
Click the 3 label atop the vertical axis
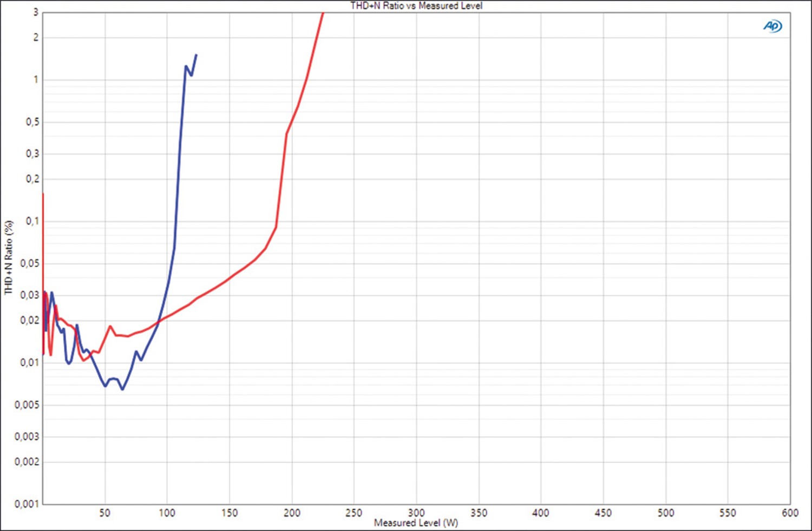pos(36,12)
